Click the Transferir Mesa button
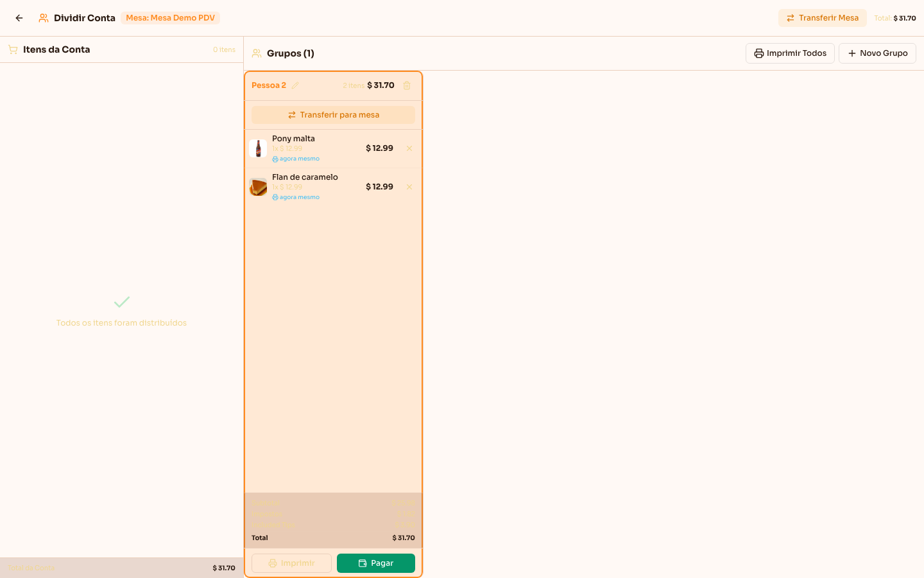This screenshot has width=924, height=578. [x=822, y=18]
